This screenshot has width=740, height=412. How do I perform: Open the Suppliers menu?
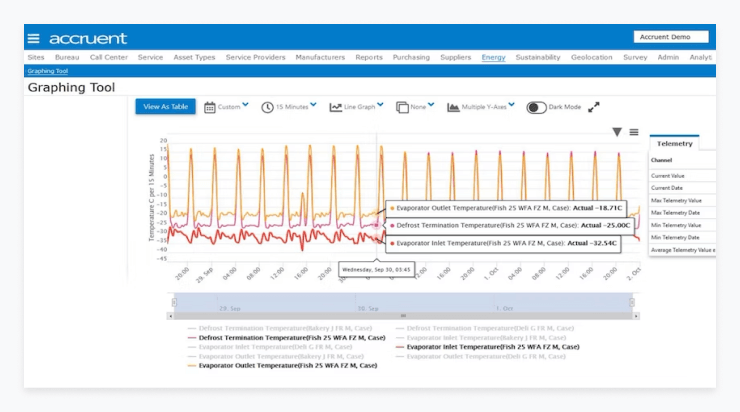[x=455, y=57]
